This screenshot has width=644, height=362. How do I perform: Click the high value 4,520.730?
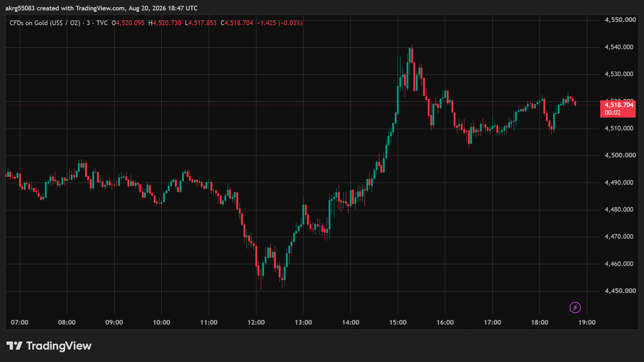[167, 23]
